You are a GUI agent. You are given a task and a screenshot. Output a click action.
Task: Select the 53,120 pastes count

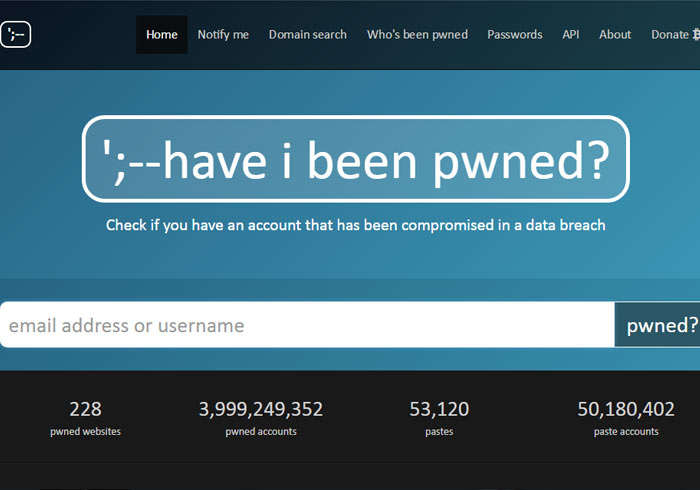point(439,409)
